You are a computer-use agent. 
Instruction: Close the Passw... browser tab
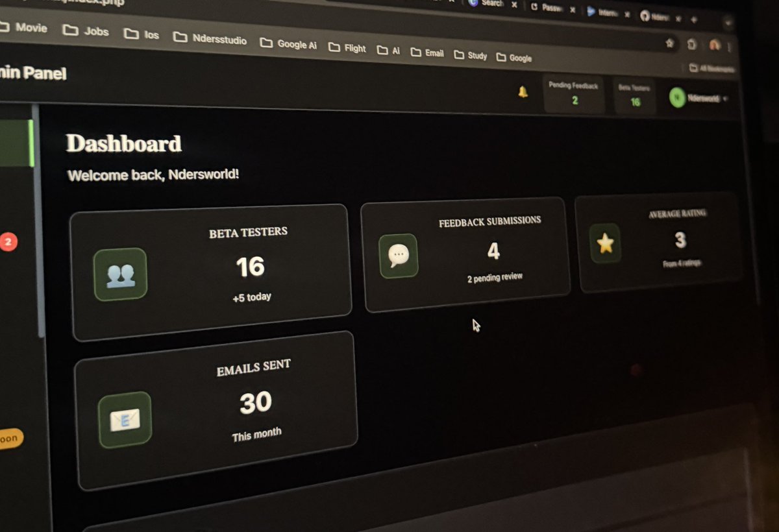point(573,10)
